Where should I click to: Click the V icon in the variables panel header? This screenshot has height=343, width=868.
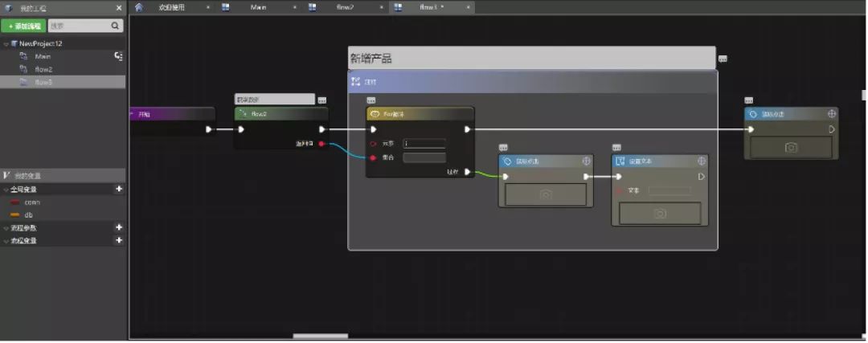coord(6,175)
